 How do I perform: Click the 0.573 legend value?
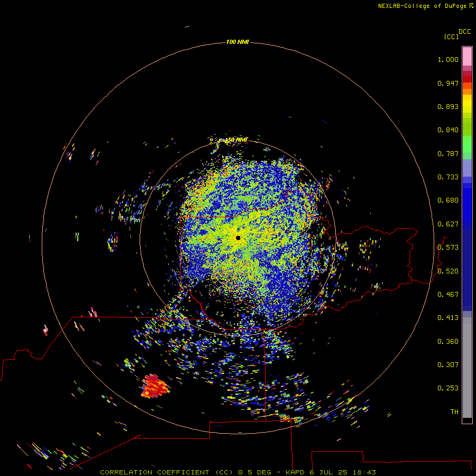tap(448, 248)
